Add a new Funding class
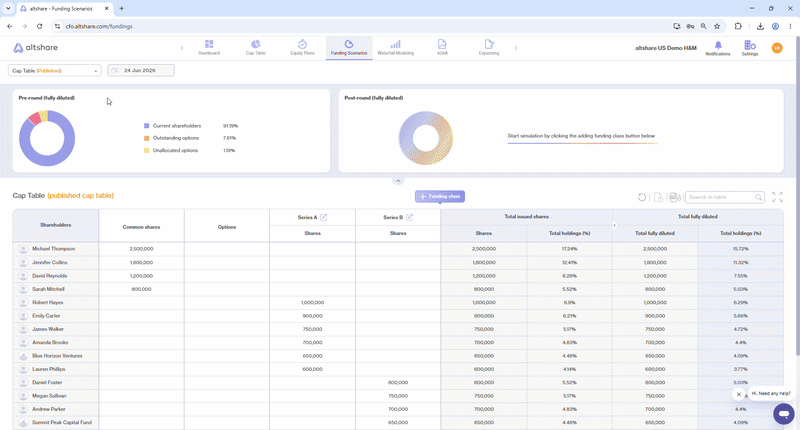Screen dimensions: 800x430 coord(440,196)
